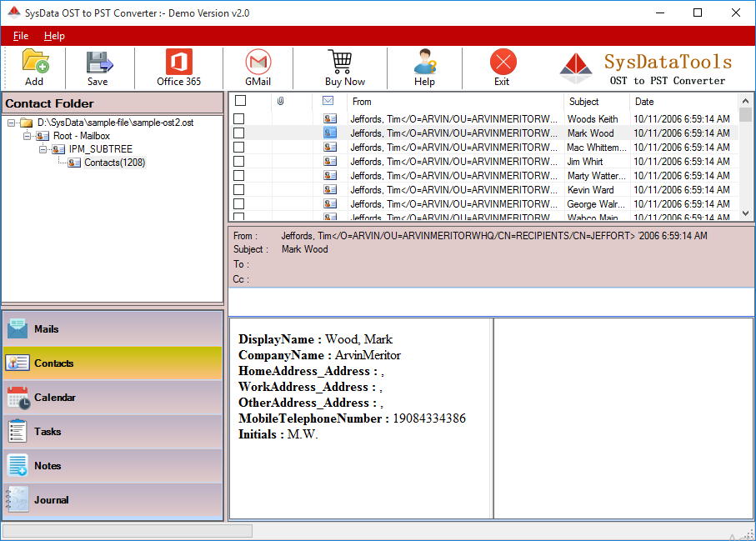Check the box for Woods Keith row
Screen dimensions: 756x541
(x=238, y=119)
